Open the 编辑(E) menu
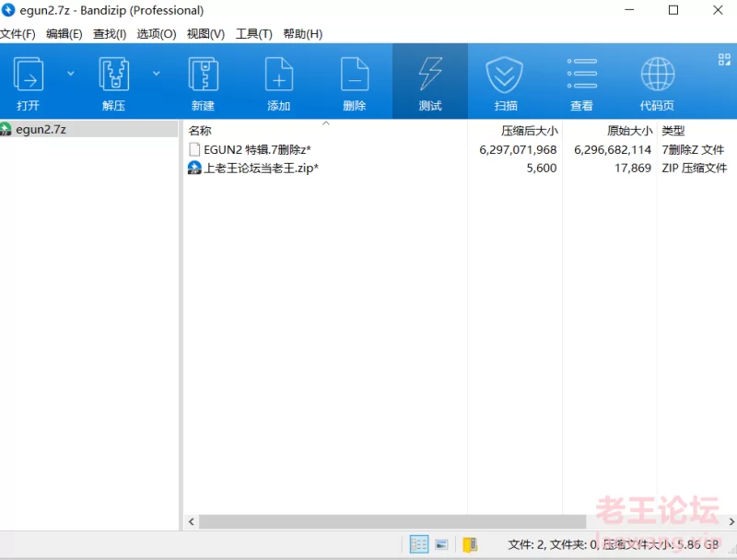737x560 pixels. (64, 34)
